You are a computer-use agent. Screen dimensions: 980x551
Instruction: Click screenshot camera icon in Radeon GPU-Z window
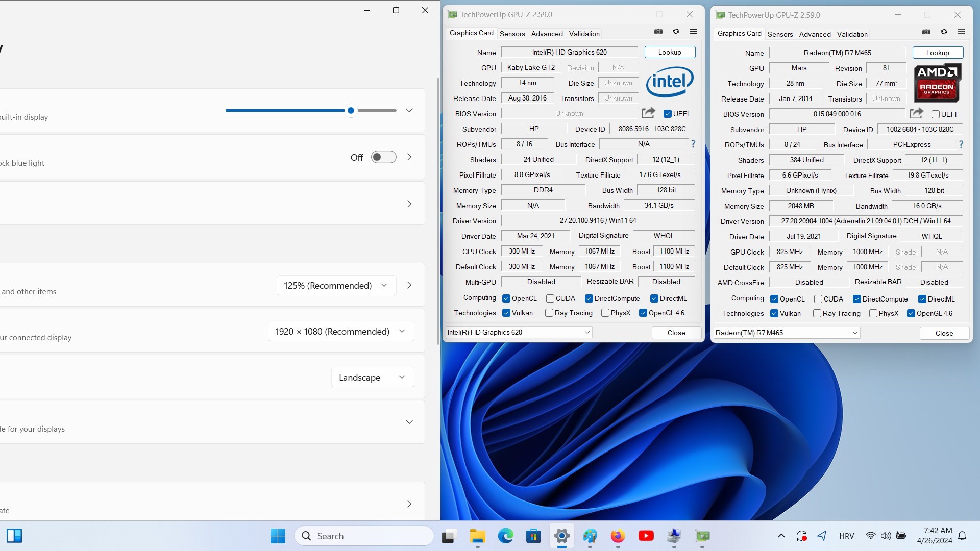926,32
